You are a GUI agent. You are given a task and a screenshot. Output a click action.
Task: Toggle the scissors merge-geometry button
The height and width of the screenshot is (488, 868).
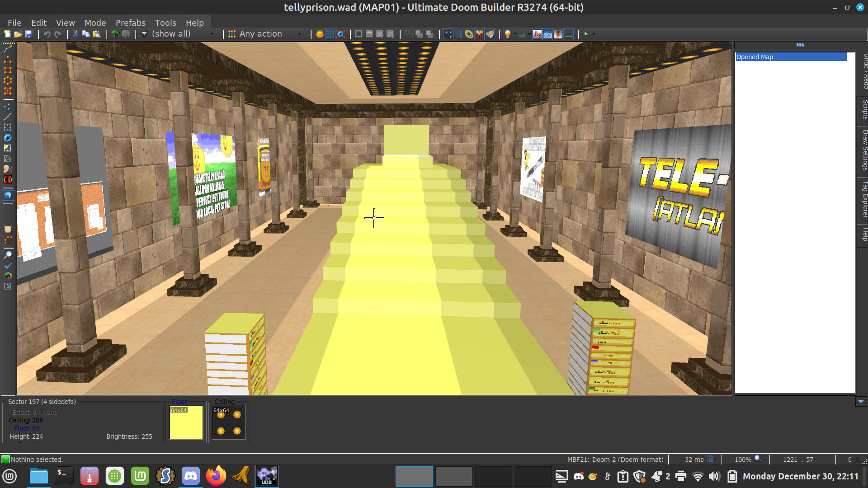[480, 34]
